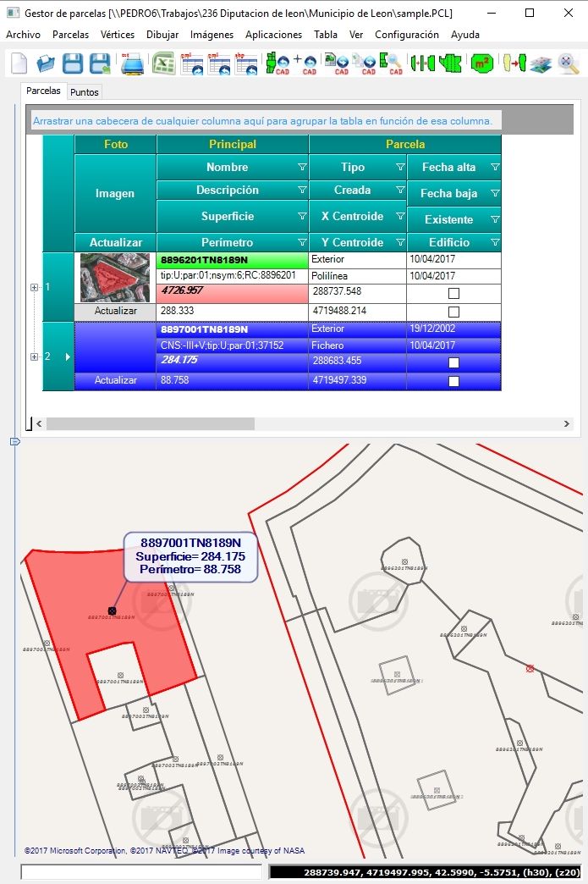Image resolution: width=588 pixels, height=884 pixels.
Task: Select the Parcelas tab
Action: coord(43,91)
